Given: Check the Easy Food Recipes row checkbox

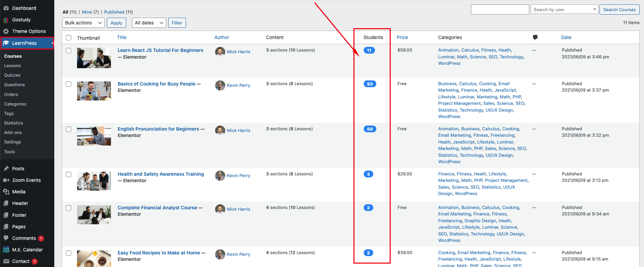Looking at the screenshot, I should 69,253.
